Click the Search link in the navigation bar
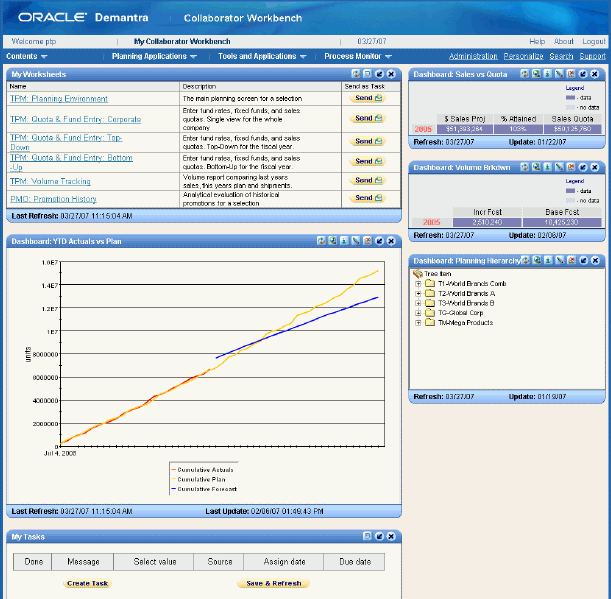 (561, 56)
